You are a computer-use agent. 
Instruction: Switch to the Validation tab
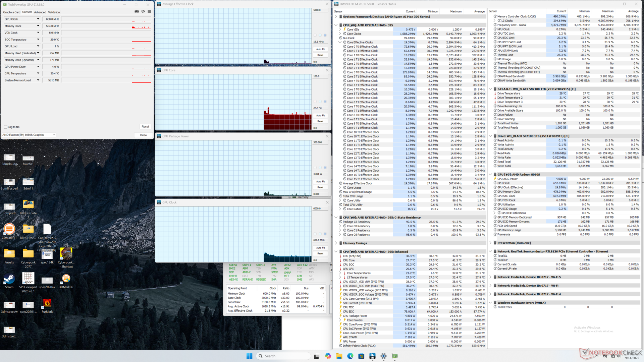tap(54, 12)
